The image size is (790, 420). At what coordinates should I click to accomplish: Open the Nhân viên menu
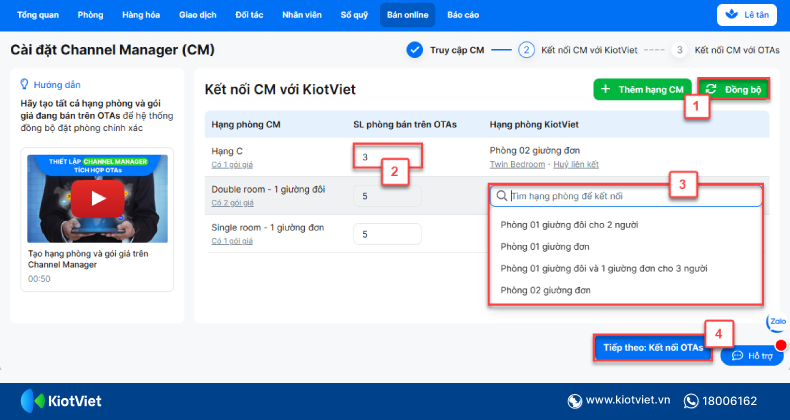(x=302, y=15)
